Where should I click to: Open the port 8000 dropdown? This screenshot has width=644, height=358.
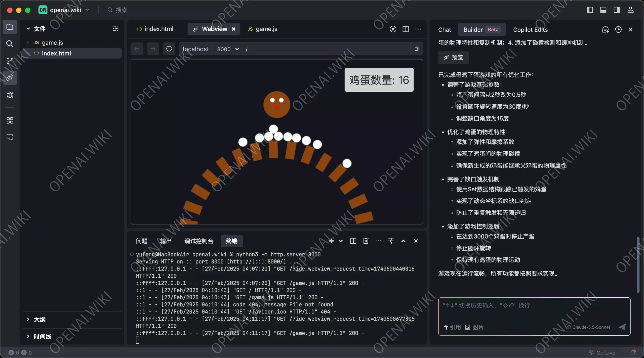pos(227,49)
